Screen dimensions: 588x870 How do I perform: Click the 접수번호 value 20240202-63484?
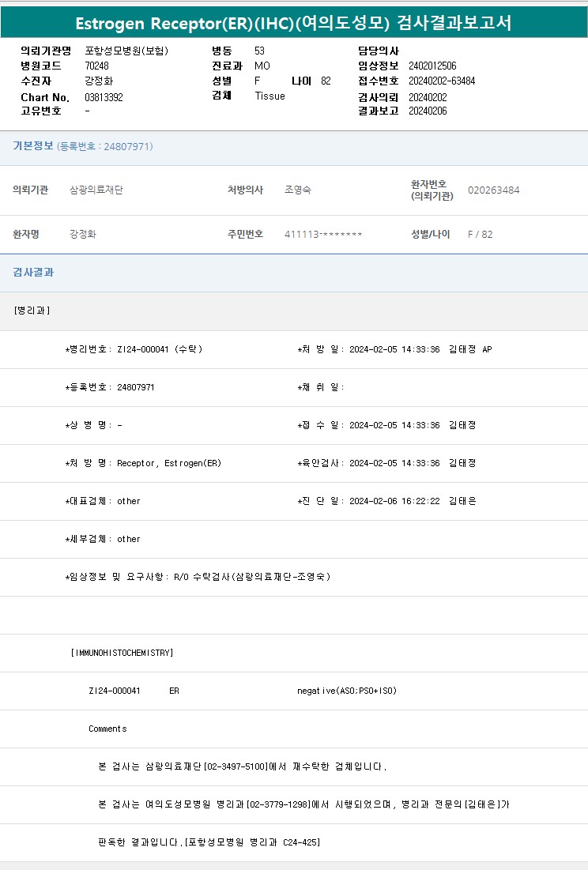(442, 81)
